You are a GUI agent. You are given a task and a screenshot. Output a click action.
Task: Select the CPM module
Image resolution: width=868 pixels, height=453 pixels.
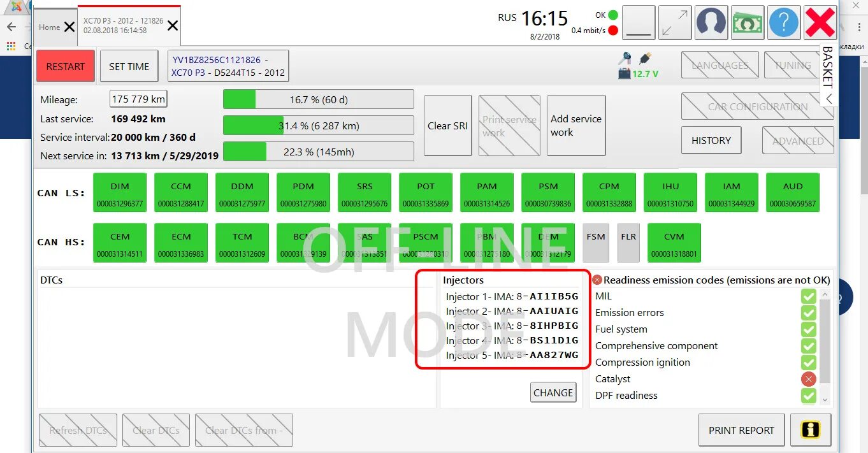tap(609, 192)
